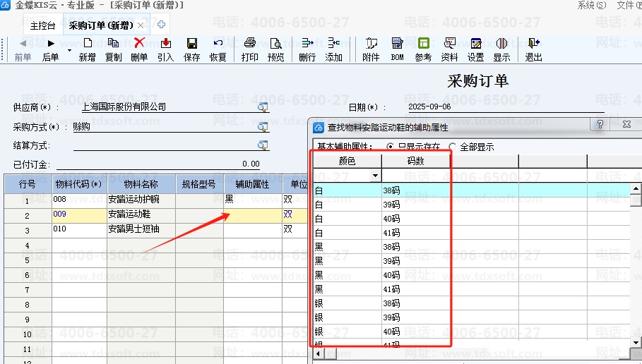Click the 保存 (Save) toolbar icon

pyautogui.click(x=191, y=49)
